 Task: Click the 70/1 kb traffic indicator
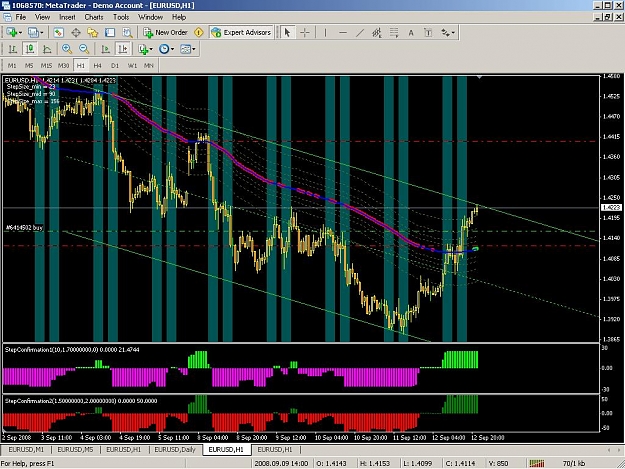pyautogui.click(x=574, y=463)
